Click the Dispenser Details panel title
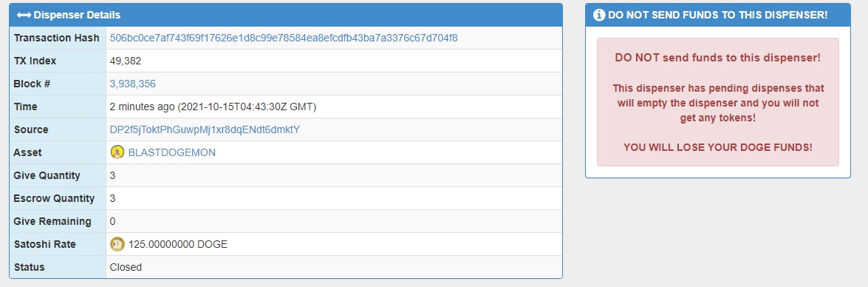The width and height of the screenshot is (868, 287). pos(76,15)
